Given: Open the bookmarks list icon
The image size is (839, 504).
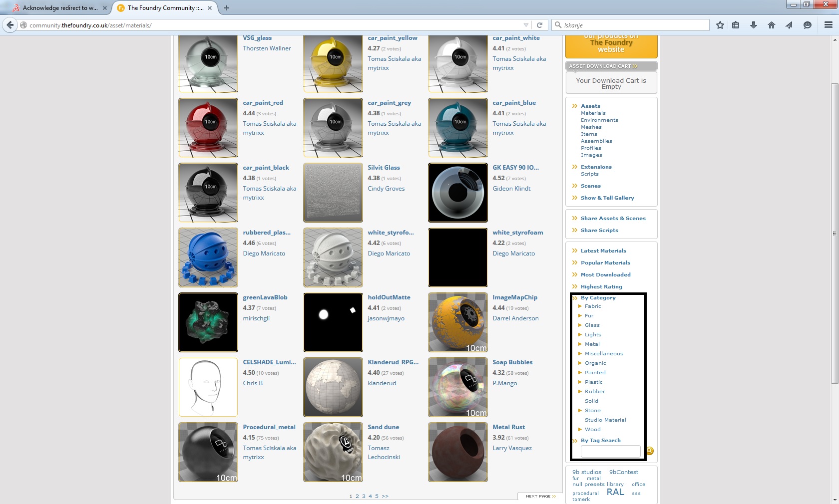Looking at the screenshot, I should (x=736, y=25).
